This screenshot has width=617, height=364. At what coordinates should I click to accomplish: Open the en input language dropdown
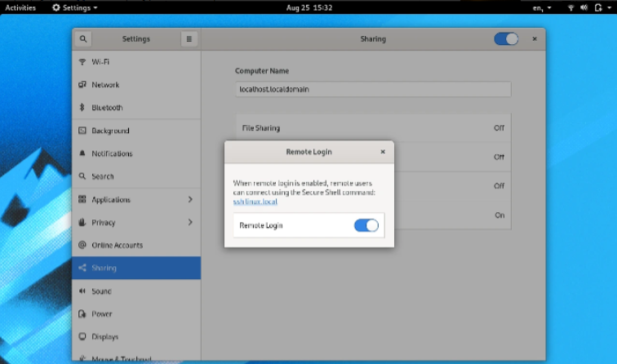pos(542,7)
